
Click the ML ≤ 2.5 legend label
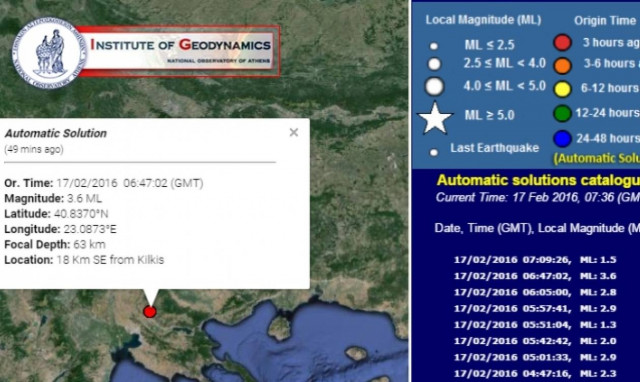click(x=489, y=45)
